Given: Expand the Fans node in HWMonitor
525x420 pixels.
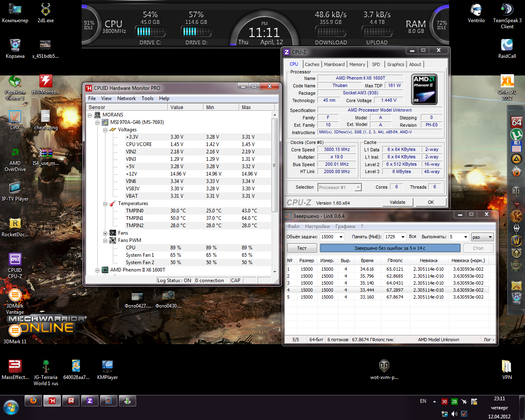Looking at the screenshot, I should pos(105,233).
